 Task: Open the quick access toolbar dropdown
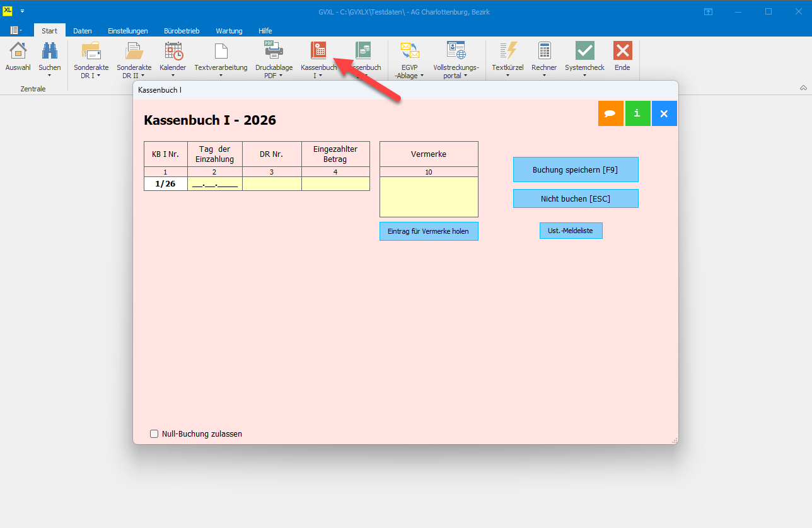click(x=23, y=11)
